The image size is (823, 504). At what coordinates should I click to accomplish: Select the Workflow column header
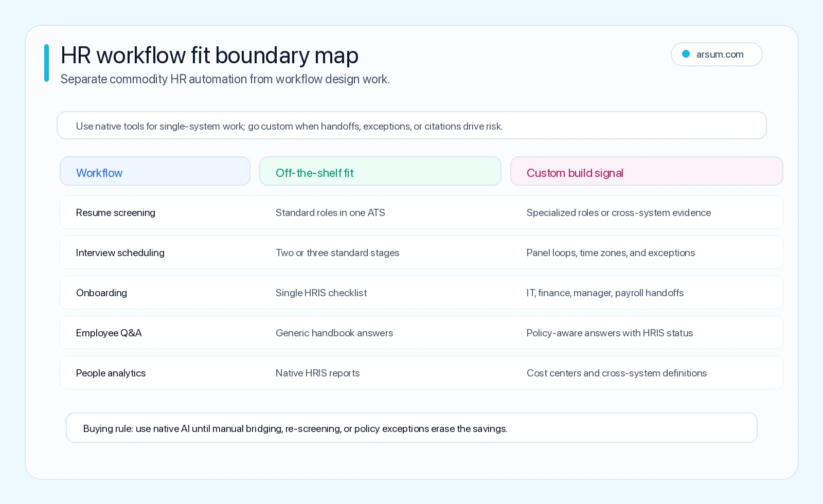pyautogui.click(x=155, y=171)
